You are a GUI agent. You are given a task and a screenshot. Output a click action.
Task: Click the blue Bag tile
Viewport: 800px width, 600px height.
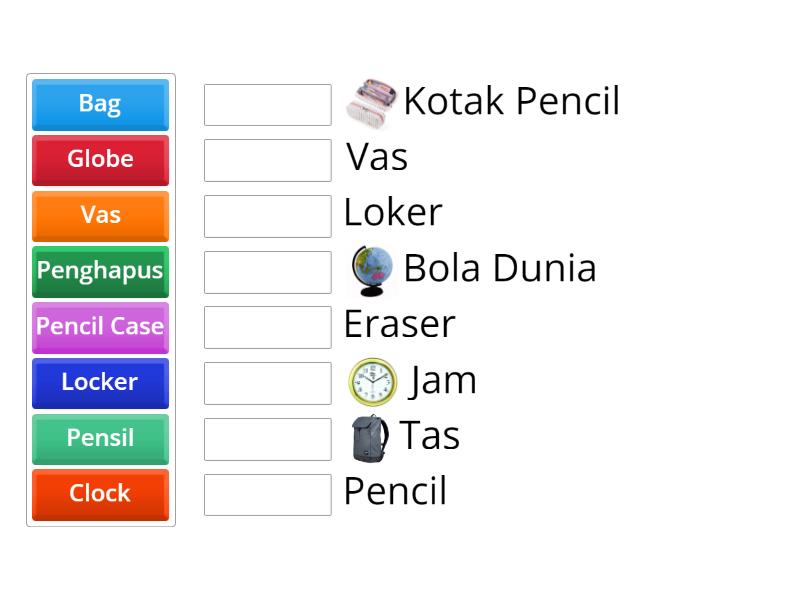point(100,104)
